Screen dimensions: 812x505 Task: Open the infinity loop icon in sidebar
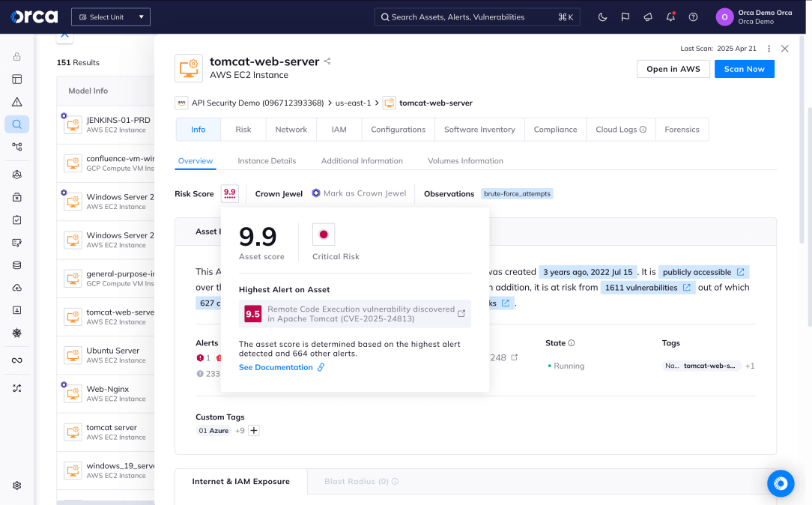pyautogui.click(x=17, y=360)
